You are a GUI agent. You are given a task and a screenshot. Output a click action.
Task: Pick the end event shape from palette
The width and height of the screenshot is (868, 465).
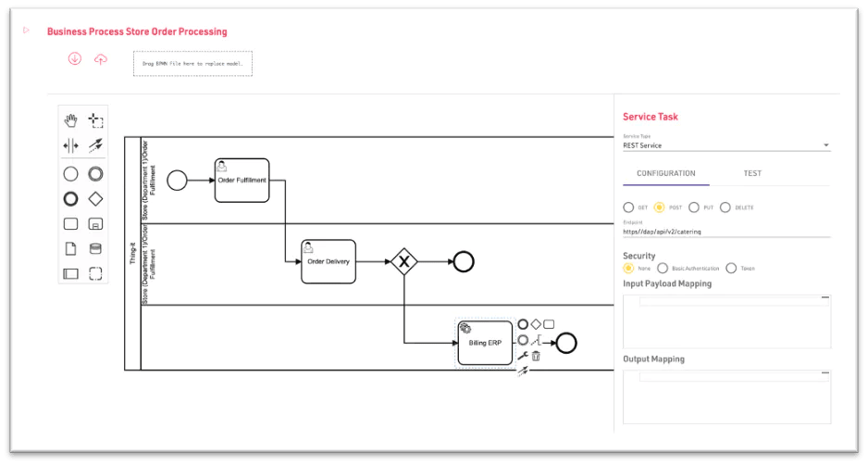coord(70,199)
